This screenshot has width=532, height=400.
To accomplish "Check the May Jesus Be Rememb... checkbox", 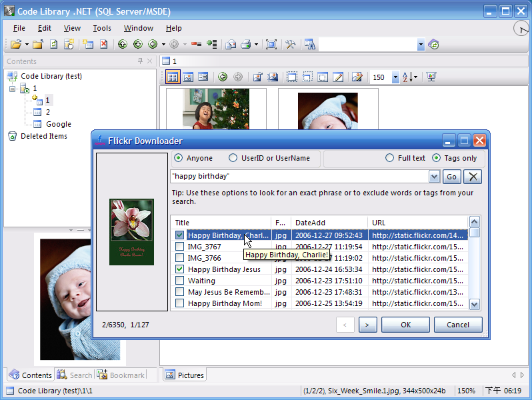I will click(179, 292).
